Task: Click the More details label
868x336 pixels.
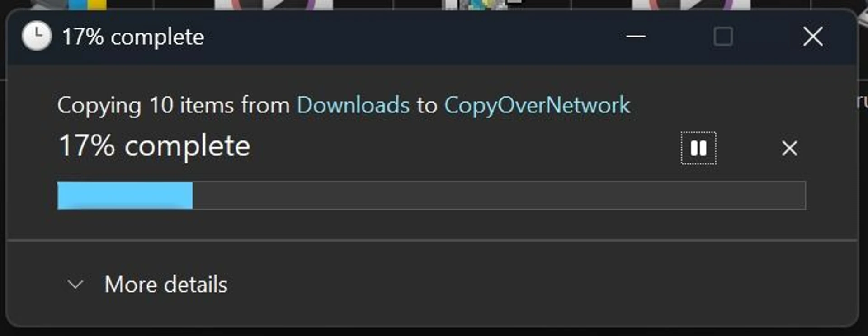Action: click(x=166, y=285)
